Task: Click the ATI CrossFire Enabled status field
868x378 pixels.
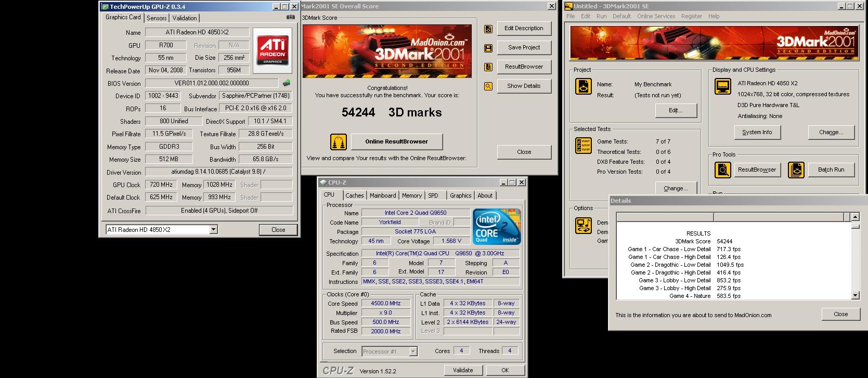Action: point(219,211)
